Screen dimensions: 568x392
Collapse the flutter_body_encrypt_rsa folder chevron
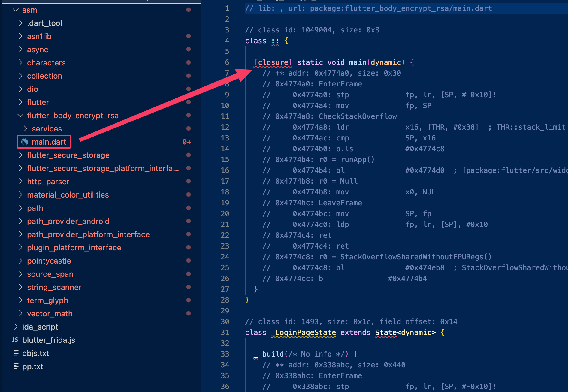[x=20, y=116]
